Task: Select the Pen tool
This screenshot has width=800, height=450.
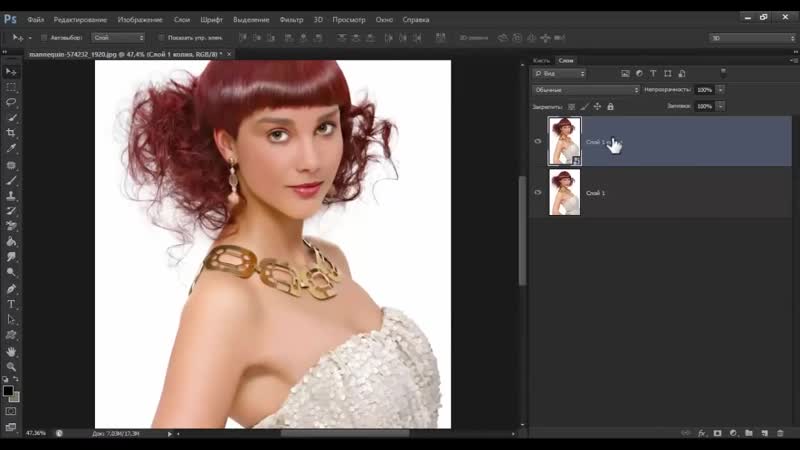Action: (11, 289)
